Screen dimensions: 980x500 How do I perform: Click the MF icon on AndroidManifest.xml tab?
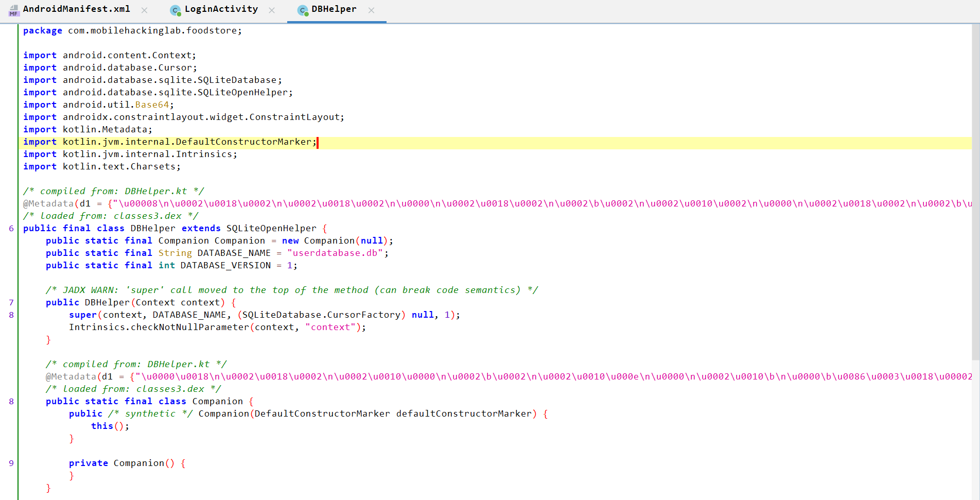click(14, 10)
